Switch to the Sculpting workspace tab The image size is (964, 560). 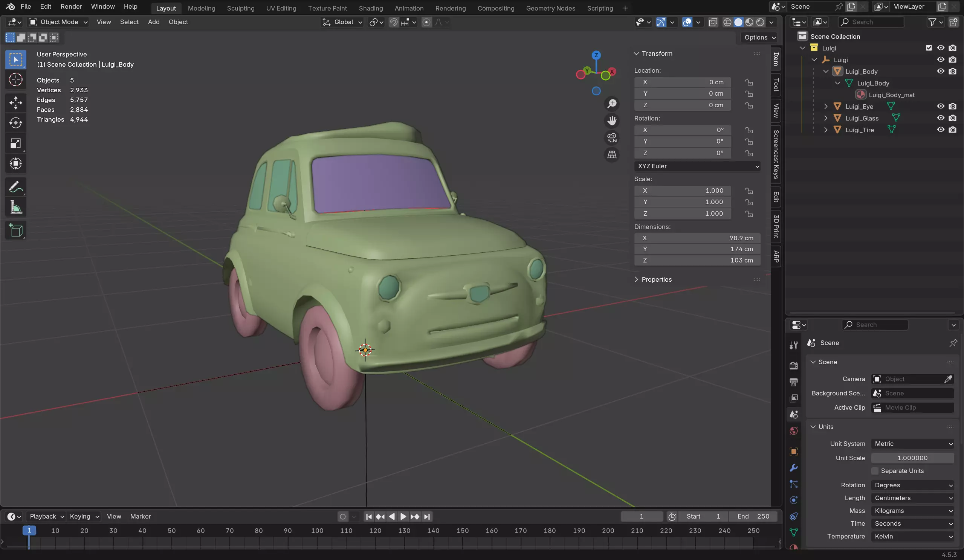coord(241,8)
